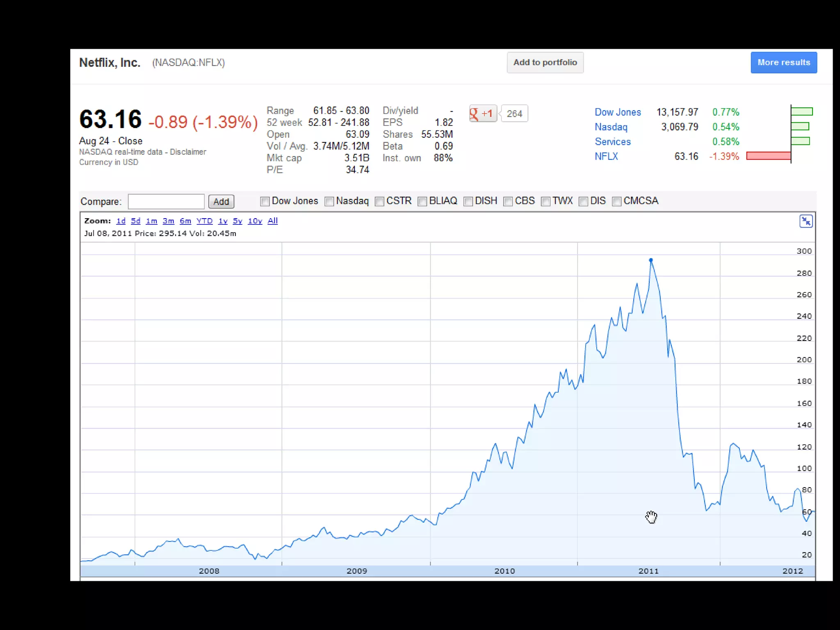The width and height of the screenshot is (840, 630).
Task: Open the Dow Jones index link
Action: [x=618, y=112]
